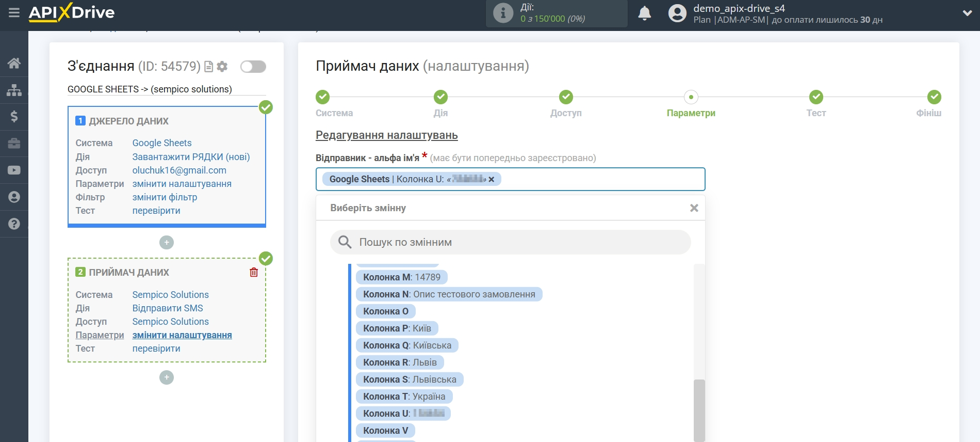
Task: Open the Home sidebar icon
Action: (x=14, y=63)
